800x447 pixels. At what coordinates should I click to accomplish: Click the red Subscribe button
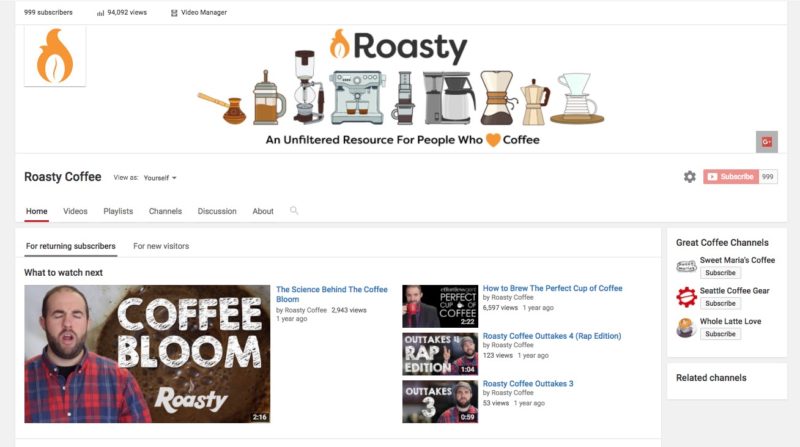731,177
